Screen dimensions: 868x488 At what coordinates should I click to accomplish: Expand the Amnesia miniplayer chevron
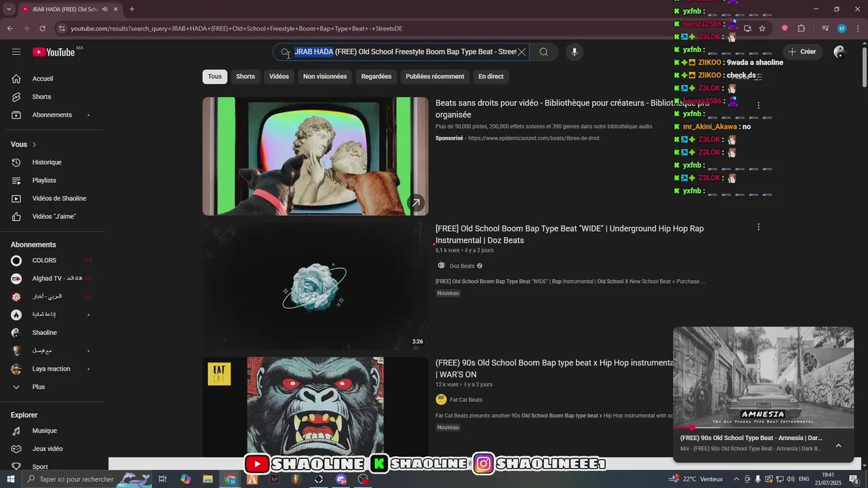(x=838, y=445)
